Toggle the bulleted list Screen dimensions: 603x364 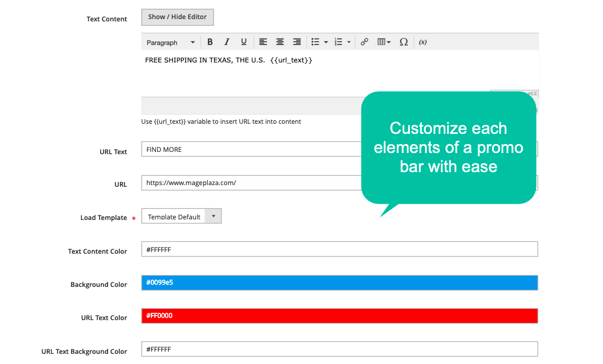coord(314,42)
